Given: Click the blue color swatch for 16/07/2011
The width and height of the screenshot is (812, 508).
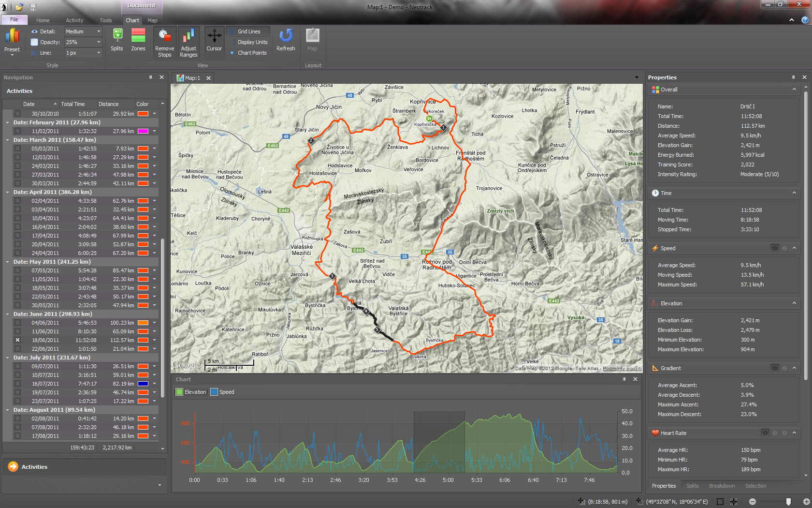Looking at the screenshot, I should click(143, 384).
